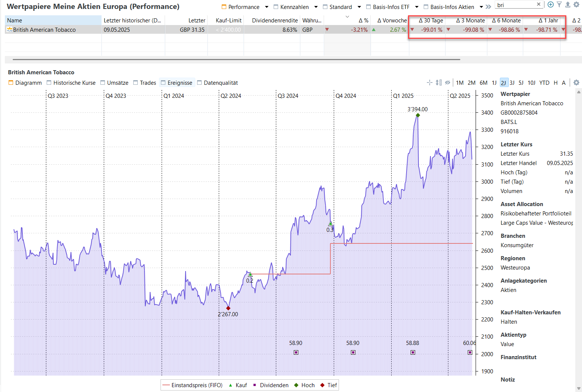Clear the 'bri' search field with X
Screen dimensions: 582x392
click(x=539, y=4)
